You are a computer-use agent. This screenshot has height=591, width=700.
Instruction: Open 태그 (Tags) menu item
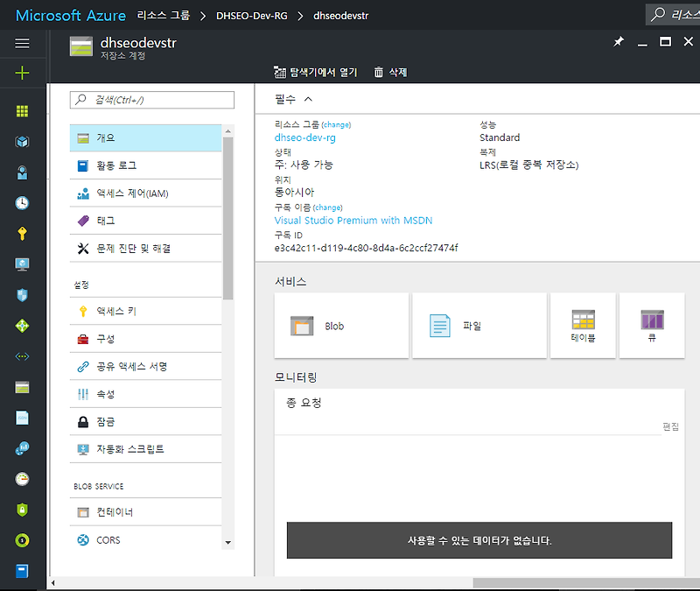click(145, 221)
